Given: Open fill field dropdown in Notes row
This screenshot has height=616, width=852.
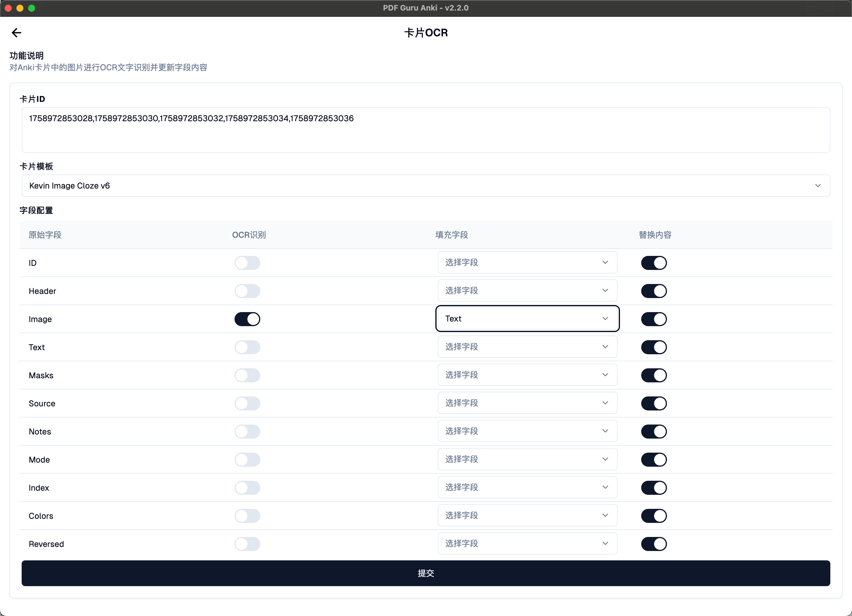Looking at the screenshot, I should click(x=527, y=431).
